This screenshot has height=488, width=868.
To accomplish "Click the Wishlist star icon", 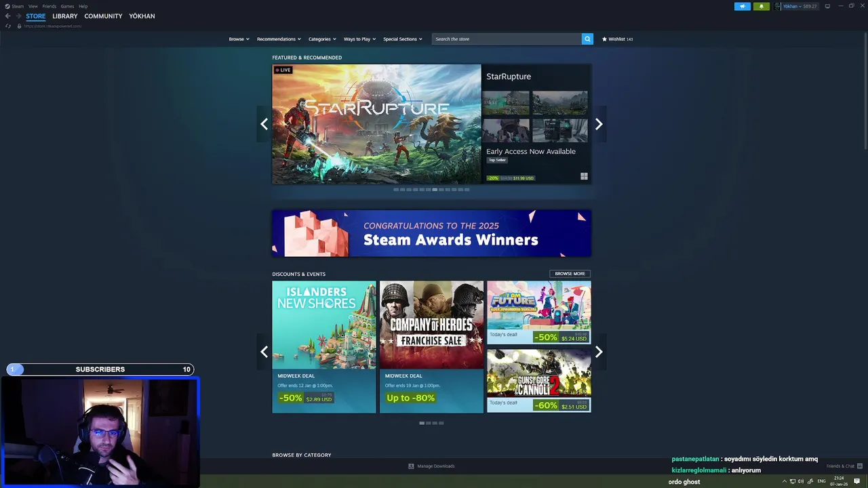I will pyautogui.click(x=604, y=39).
